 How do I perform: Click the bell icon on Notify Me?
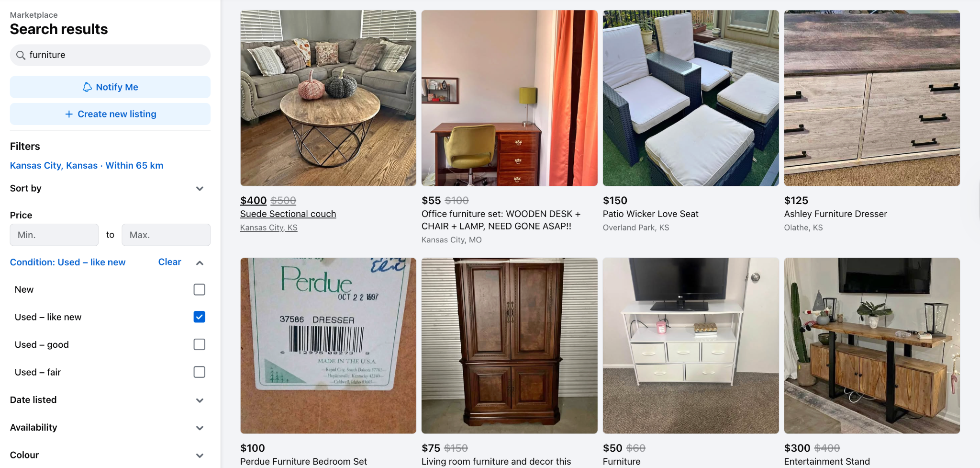tap(87, 87)
